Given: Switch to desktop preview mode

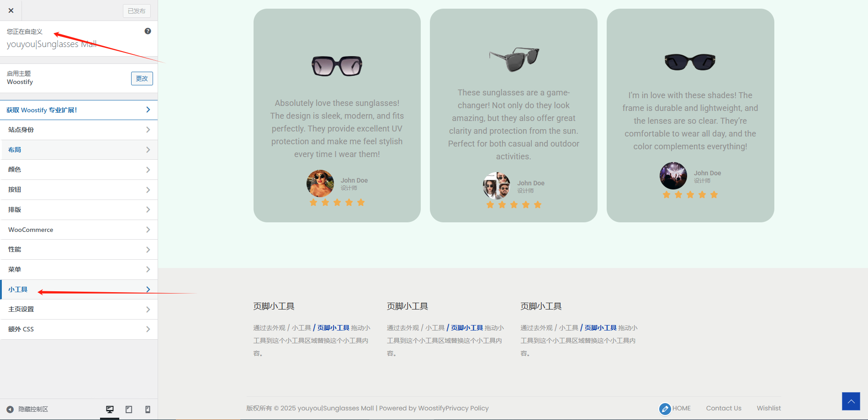Looking at the screenshot, I should [x=110, y=409].
